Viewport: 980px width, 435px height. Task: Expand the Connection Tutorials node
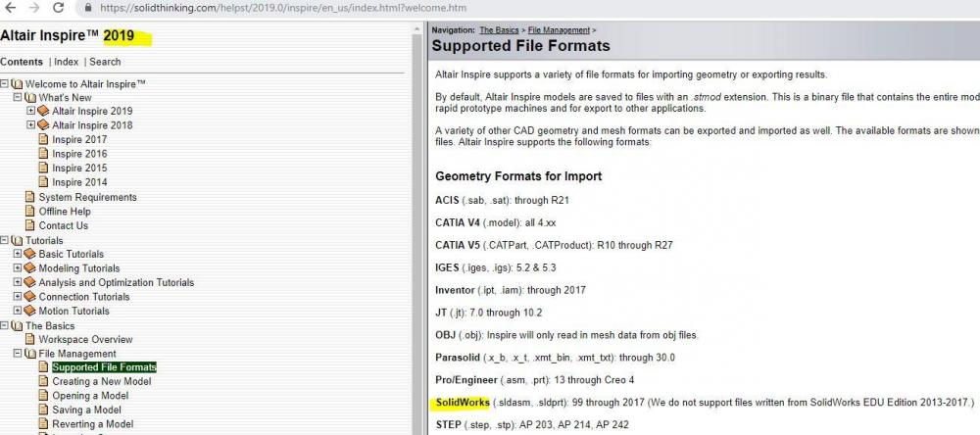pos(18,297)
